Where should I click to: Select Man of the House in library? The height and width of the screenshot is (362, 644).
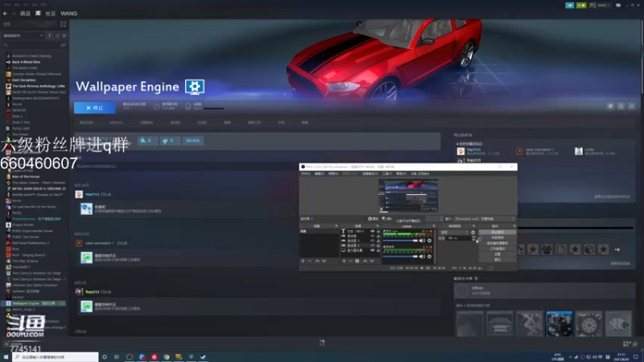pos(26,176)
